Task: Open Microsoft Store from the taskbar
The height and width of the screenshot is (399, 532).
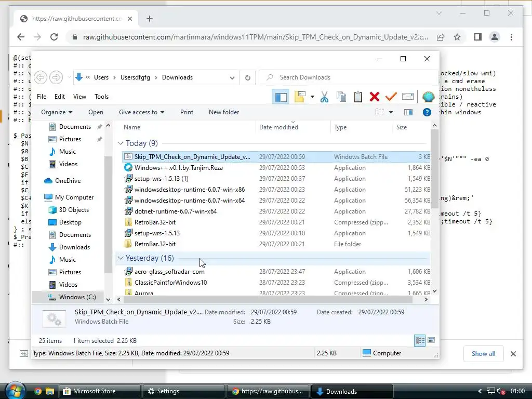Action: [99, 392]
